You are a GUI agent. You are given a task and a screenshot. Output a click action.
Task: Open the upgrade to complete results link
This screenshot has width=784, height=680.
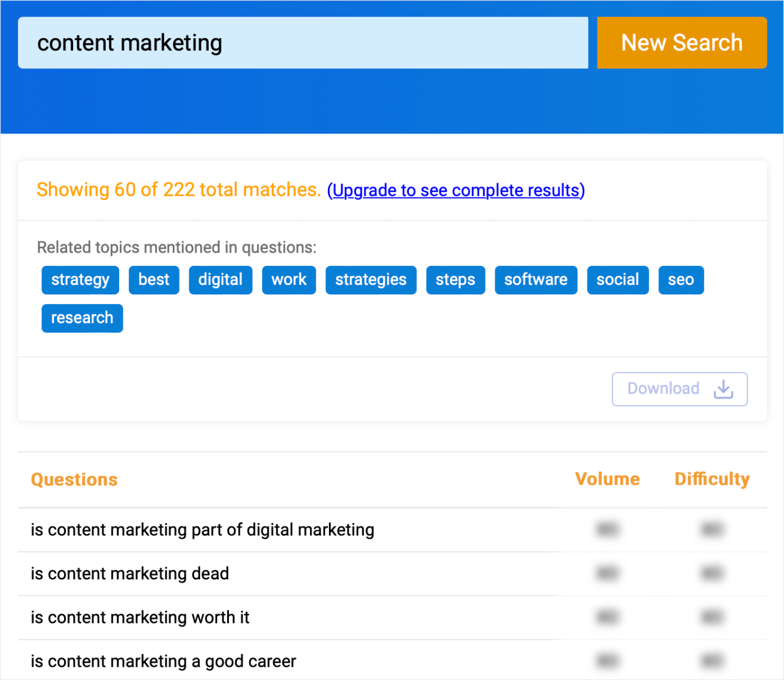click(456, 190)
